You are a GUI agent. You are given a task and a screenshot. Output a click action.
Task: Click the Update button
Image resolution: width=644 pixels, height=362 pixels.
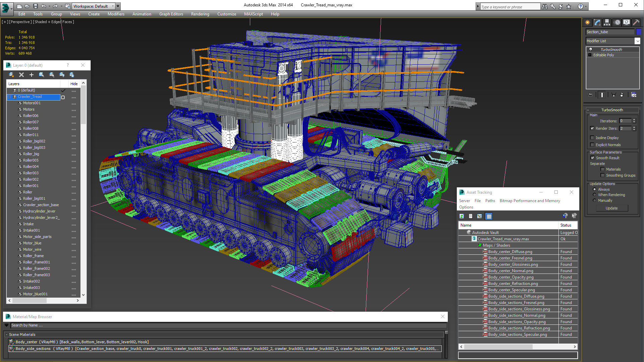[x=611, y=208]
